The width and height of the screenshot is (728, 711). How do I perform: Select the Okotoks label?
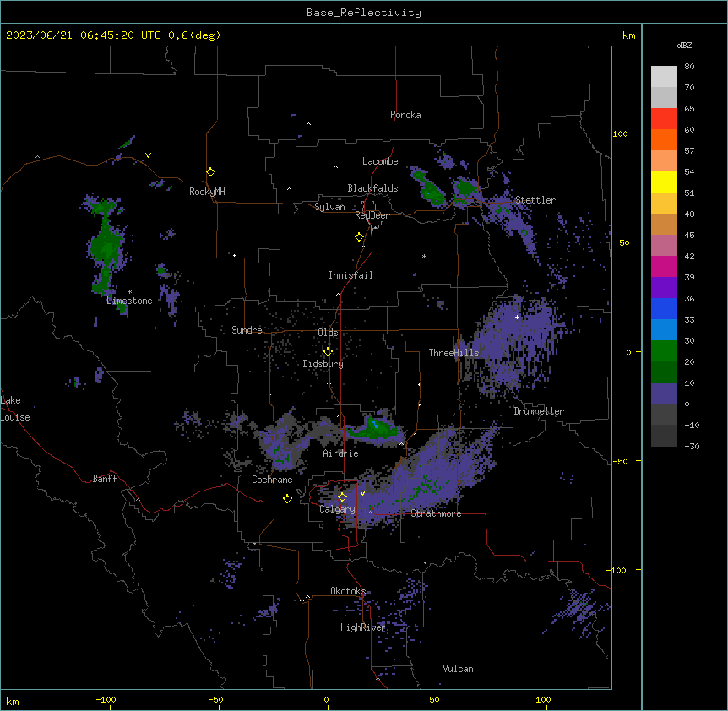pos(348,591)
